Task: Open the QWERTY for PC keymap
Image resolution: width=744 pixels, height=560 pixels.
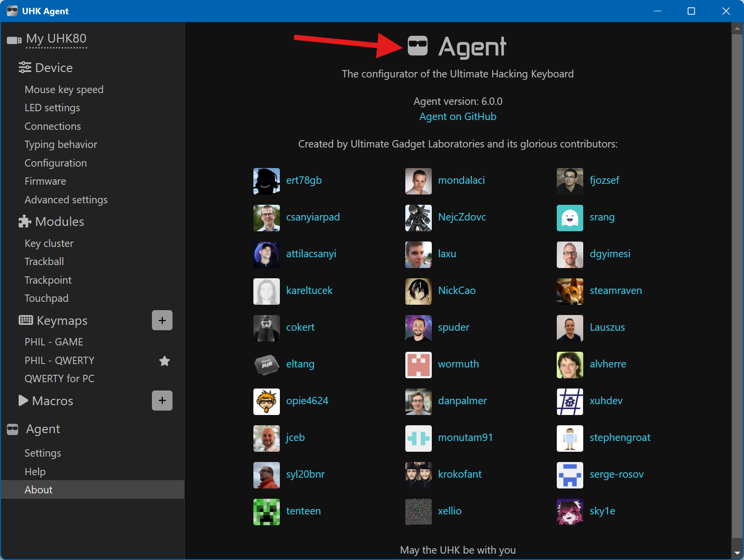Action: tap(59, 379)
